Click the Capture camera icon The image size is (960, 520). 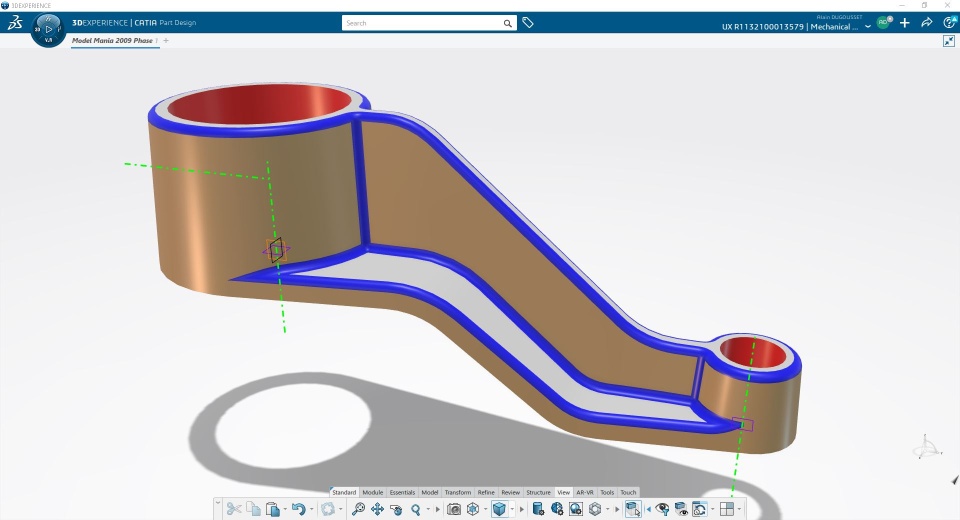click(x=454, y=509)
